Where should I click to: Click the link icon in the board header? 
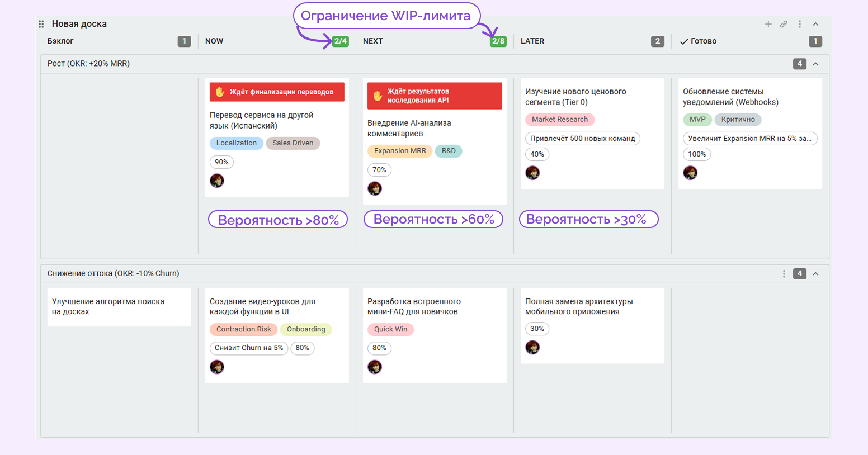click(x=785, y=24)
